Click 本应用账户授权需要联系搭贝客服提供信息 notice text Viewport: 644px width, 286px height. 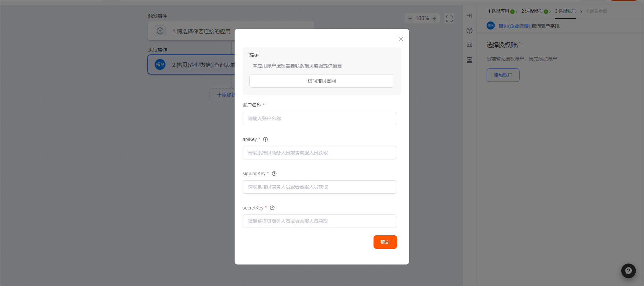coord(297,66)
